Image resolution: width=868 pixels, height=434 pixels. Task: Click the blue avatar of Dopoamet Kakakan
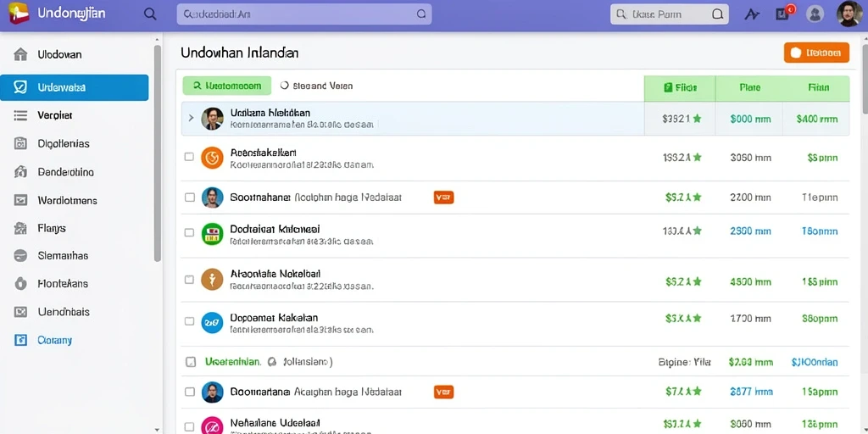(212, 322)
